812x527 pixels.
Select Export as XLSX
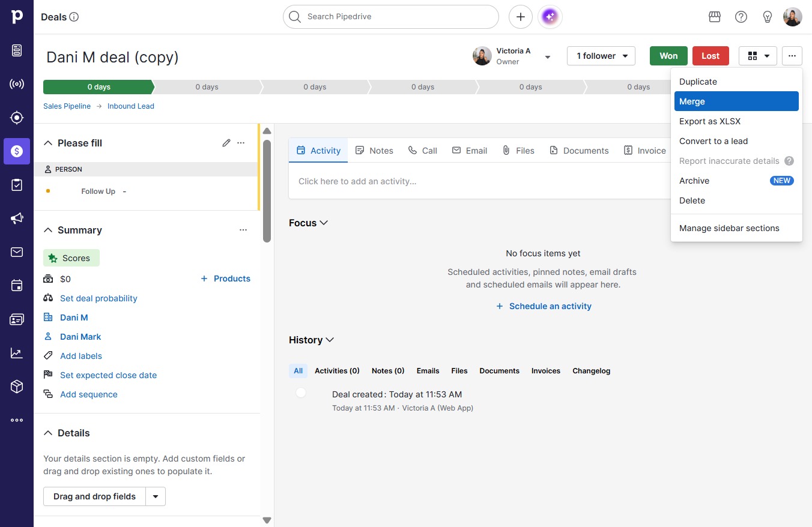(x=736, y=121)
